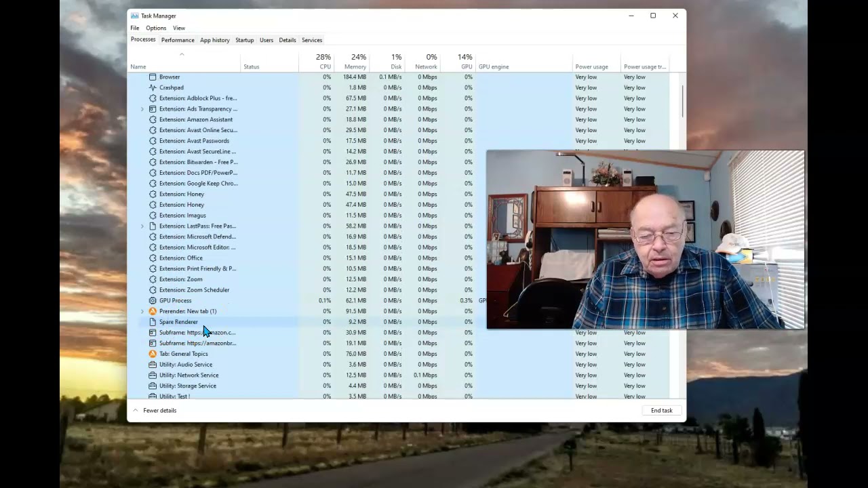This screenshot has height=488, width=868.
Task: Sort processes by the CPU column header
Action: click(x=316, y=62)
